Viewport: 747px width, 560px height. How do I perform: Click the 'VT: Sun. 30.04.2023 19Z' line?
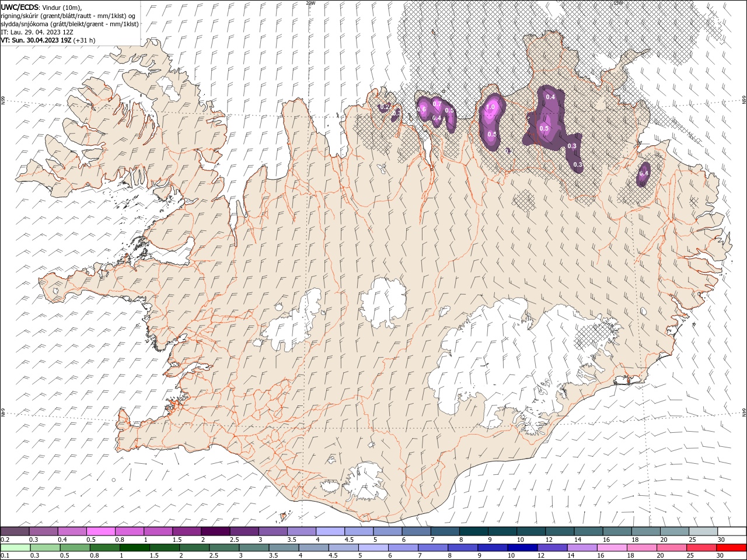pyautogui.click(x=36, y=40)
